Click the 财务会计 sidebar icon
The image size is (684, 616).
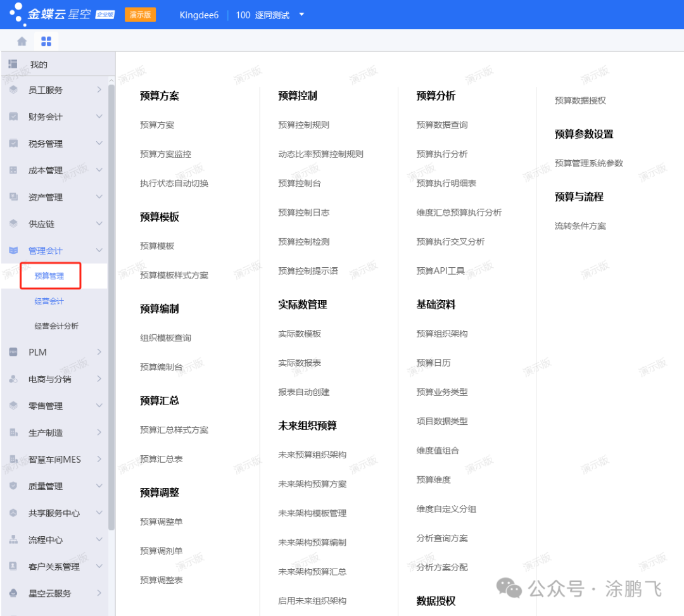[13, 116]
